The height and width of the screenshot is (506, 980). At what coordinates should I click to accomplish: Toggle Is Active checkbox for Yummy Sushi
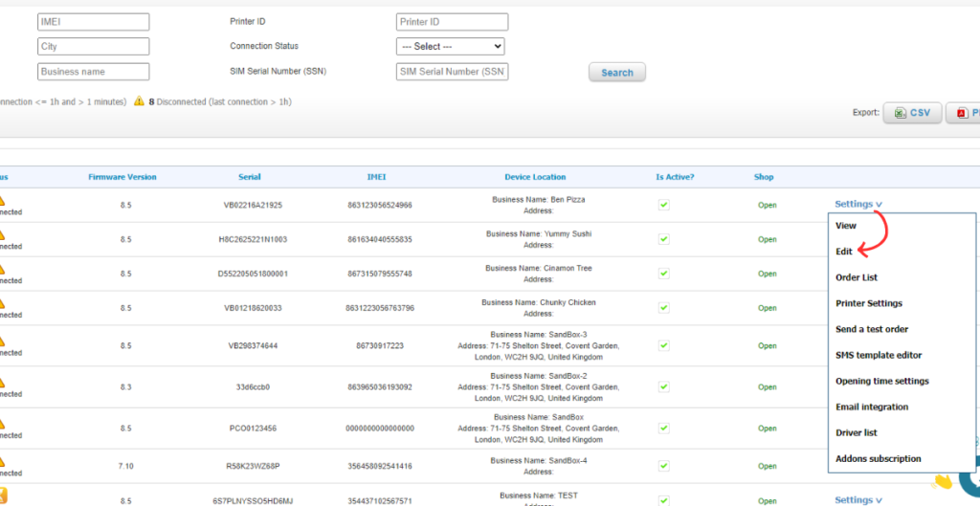tap(663, 239)
